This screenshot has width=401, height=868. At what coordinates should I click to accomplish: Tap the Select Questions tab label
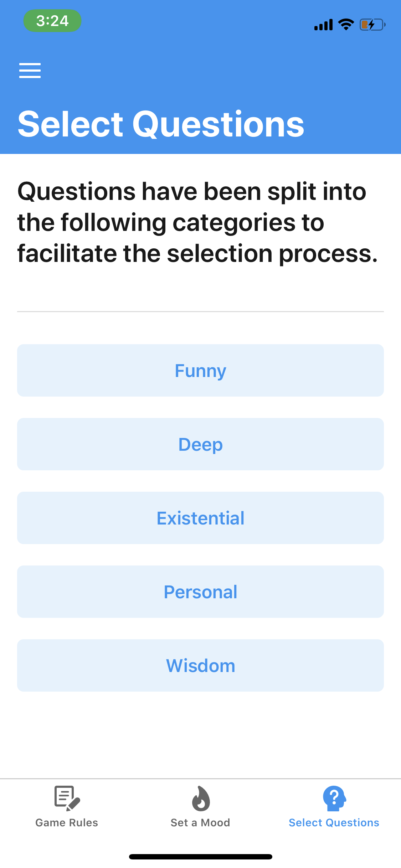click(x=334, y=823)
